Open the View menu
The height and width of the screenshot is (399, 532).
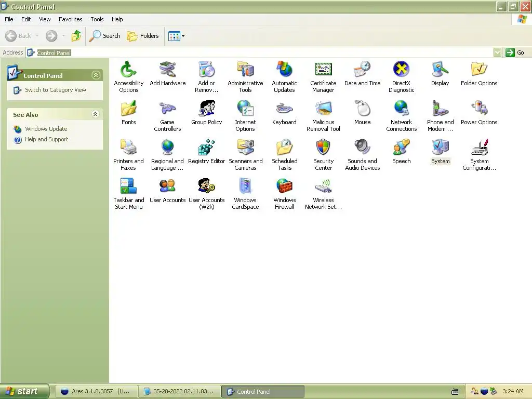(x=45, y=19)
